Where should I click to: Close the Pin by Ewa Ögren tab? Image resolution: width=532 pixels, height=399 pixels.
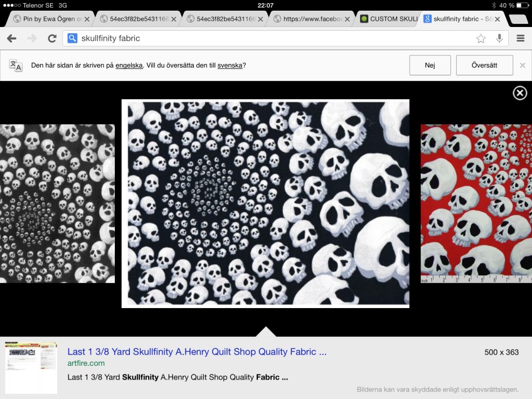[x=89, y=19]
